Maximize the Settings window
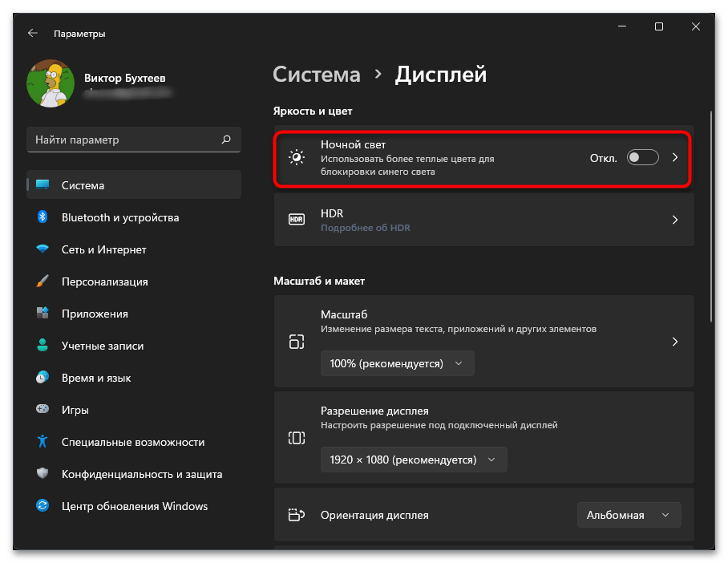This screenshot has height=563, width=728. click(x=659, y=26)
